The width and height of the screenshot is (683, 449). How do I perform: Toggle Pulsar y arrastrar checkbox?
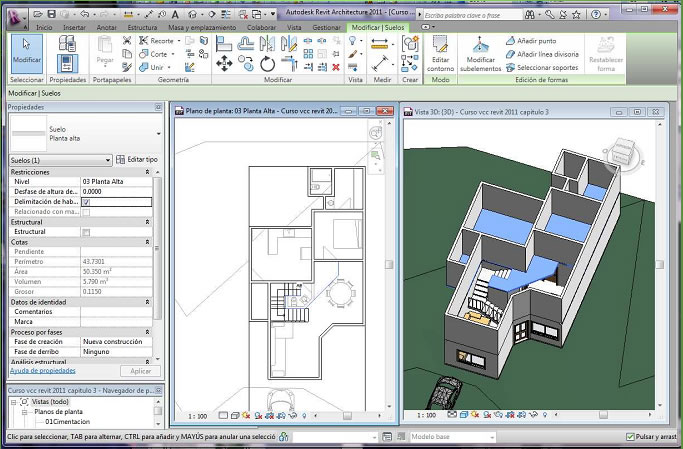click(630, 437)
